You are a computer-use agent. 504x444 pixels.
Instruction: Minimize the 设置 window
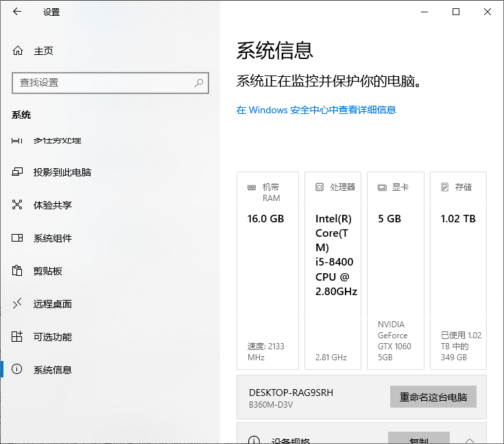tap(424, 12)
